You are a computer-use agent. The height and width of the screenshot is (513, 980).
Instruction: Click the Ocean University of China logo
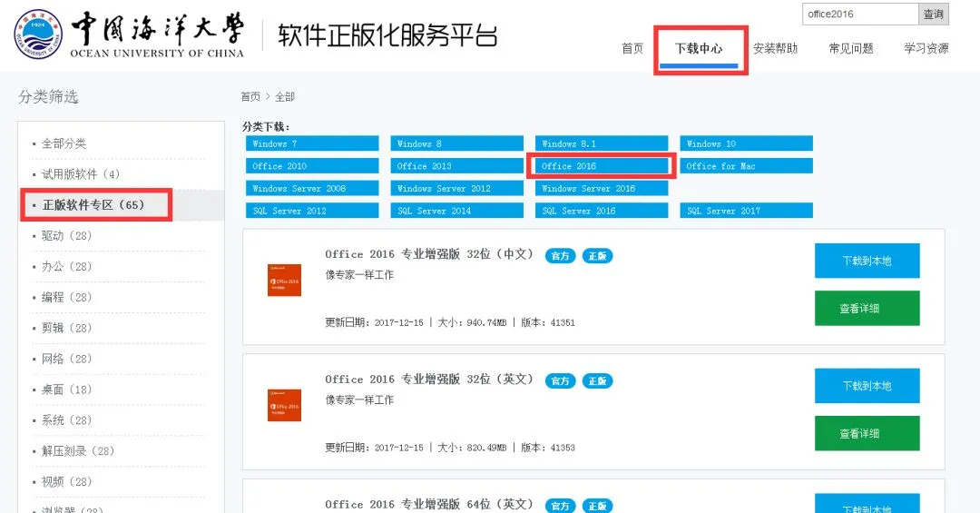point(129,35)
